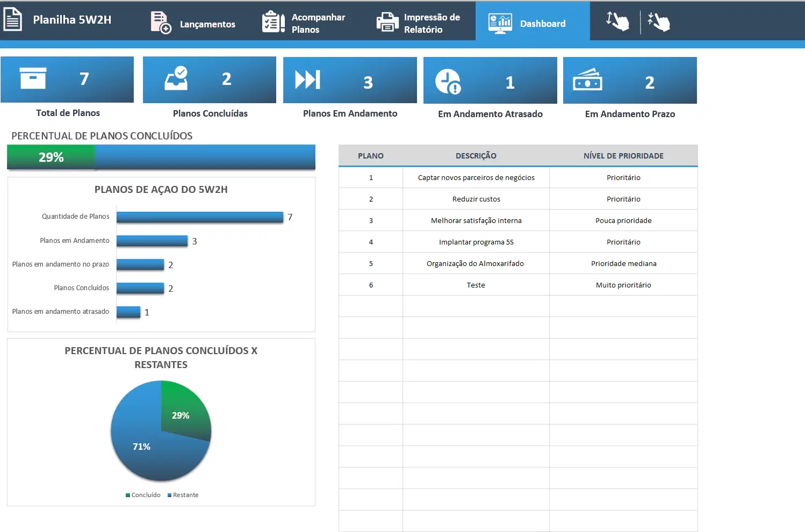Open the Lançamentos tab
Image resolution: width=805 pixels, height=532 pixels.
pos(207,24)
